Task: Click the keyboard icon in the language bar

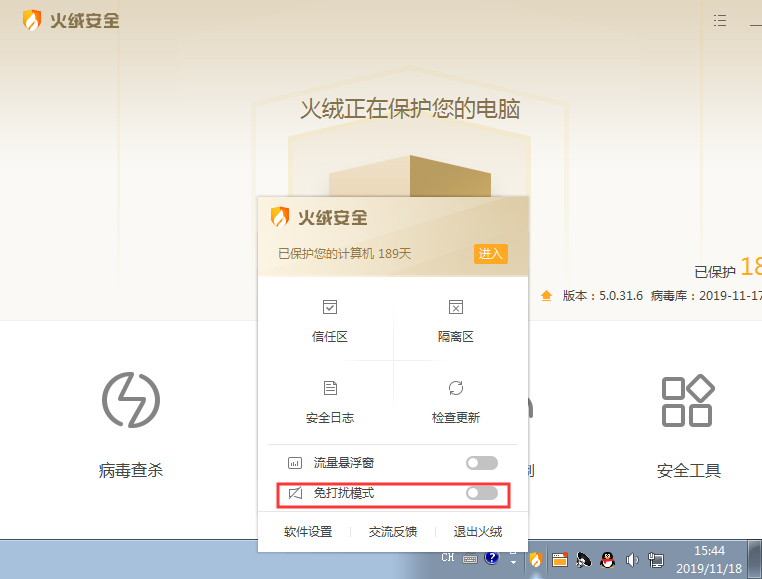Action: 470,559
